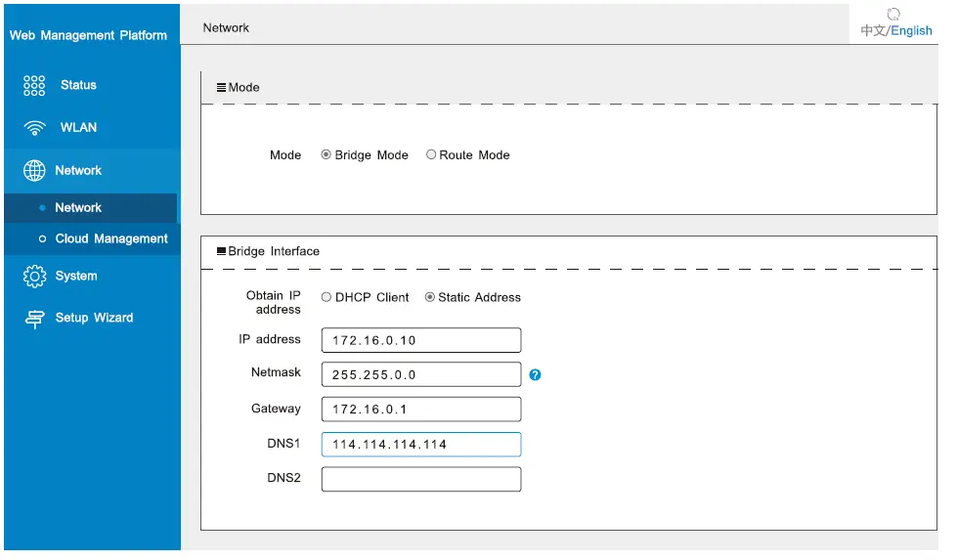Image resolution: width=957 pixels, height=560 pixels.
Task: Click the Status grid icon in sidebar
Action: pyautogui.click(x=34, y=85)
